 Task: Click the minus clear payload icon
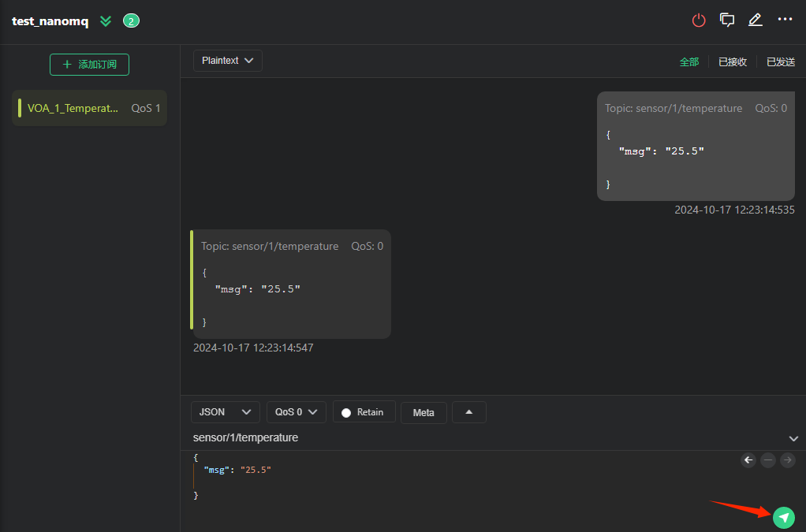tap(768, 459)
